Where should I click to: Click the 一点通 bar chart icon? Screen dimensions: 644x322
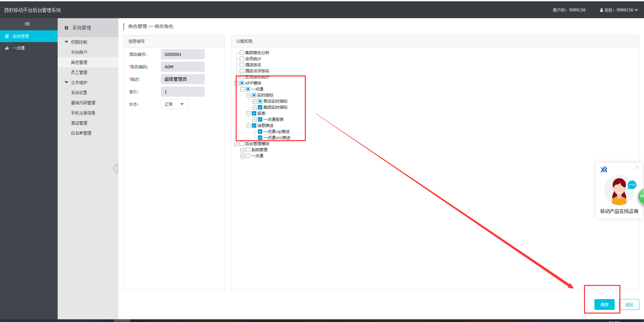coord(7,48)
